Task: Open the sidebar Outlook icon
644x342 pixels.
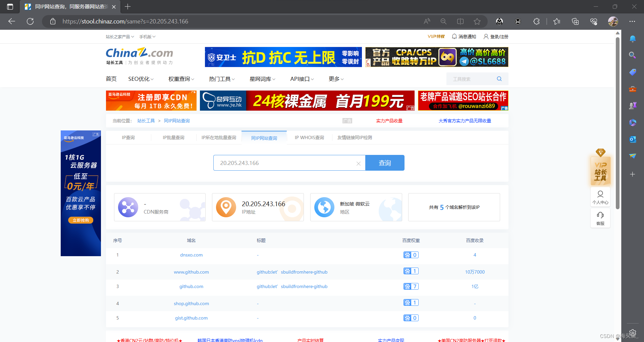Action: pos(633,139)
